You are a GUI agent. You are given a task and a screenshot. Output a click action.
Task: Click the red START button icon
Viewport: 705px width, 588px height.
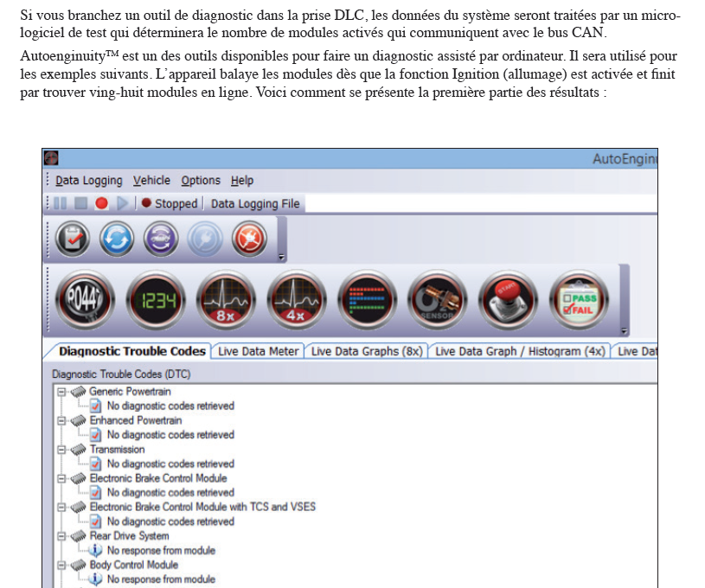click(504, 303)
